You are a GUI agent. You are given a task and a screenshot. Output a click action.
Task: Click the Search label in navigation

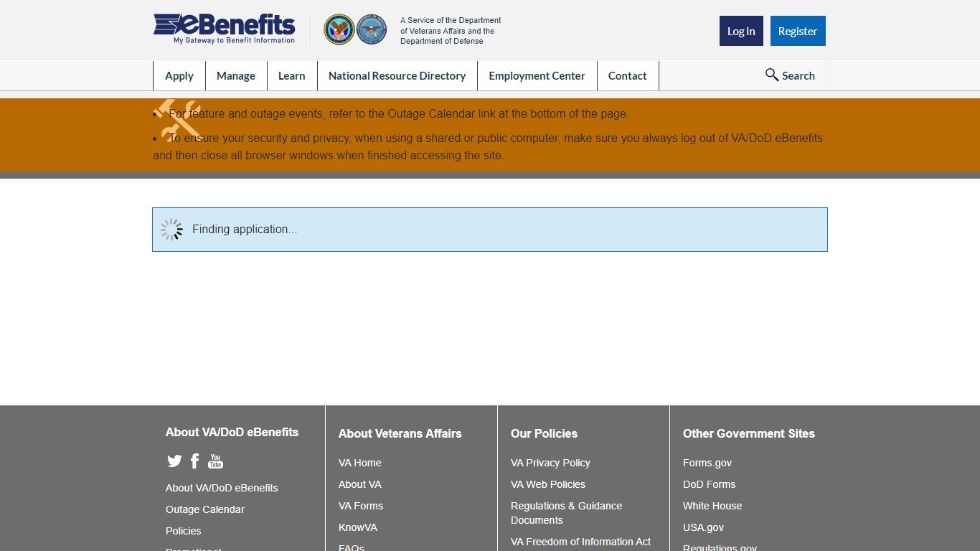click(x=798, y=75)
